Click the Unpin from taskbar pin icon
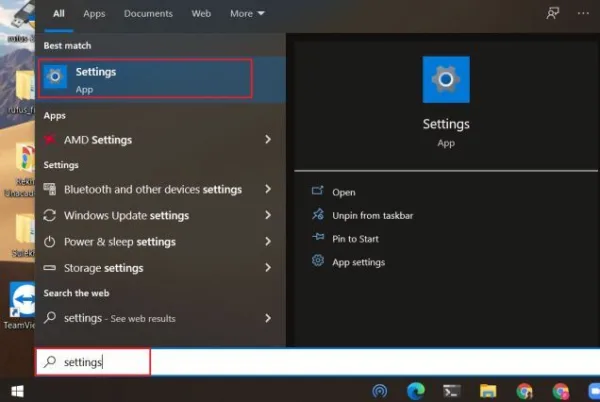 pyautogui.click(x=318, y=214)
